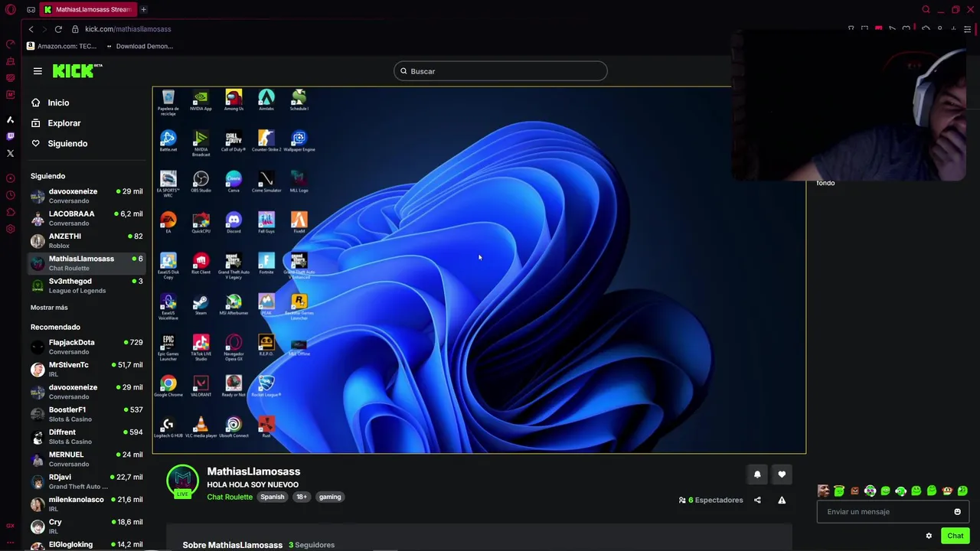Screen dimensions: 980x551
Task: Click the MathiasLlamosass LIVE avatar
Action: click(x=182, y=481)
